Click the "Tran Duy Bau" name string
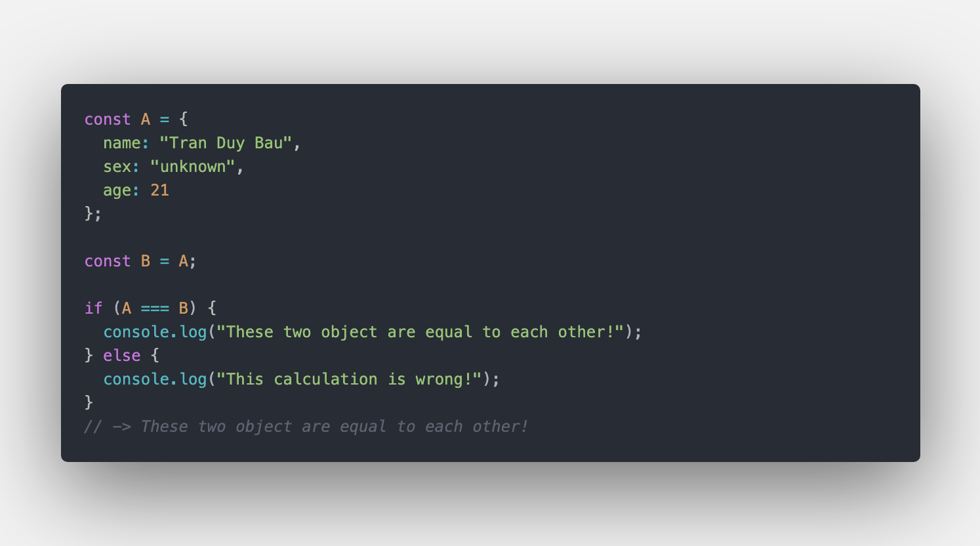This screenshot has height=546, width=980. click(x=226, y=143)
